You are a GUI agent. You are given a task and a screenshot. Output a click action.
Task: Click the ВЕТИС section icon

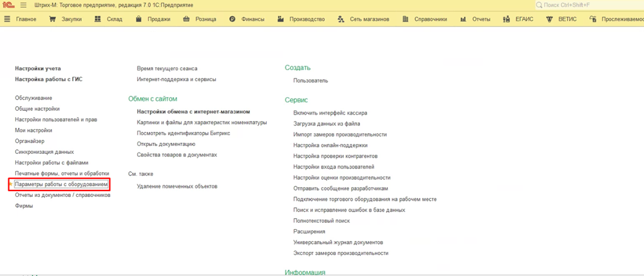pyautogui.click(x=549, y=19)
